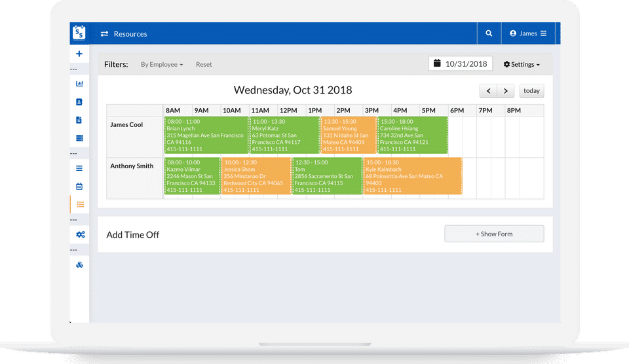Click the swap arrows icon beside Resources
The height and width of the screenshot is (364, 629).
(104, 33)
